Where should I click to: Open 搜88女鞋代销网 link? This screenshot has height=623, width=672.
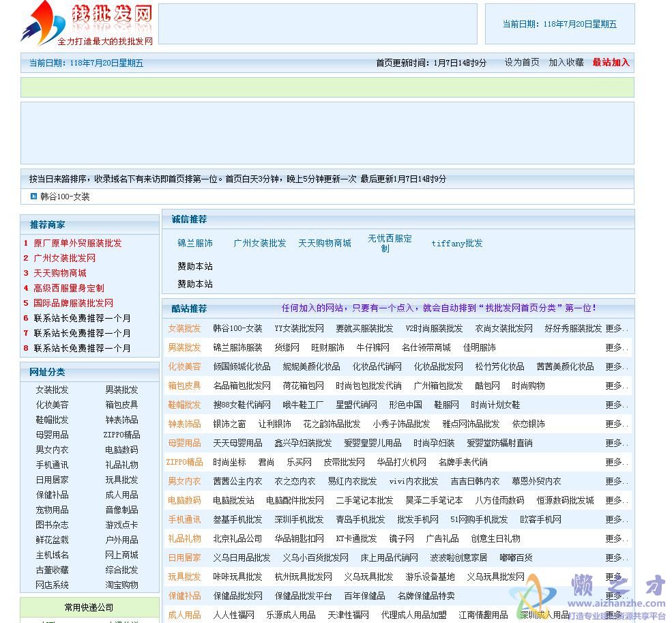[242, 405]
